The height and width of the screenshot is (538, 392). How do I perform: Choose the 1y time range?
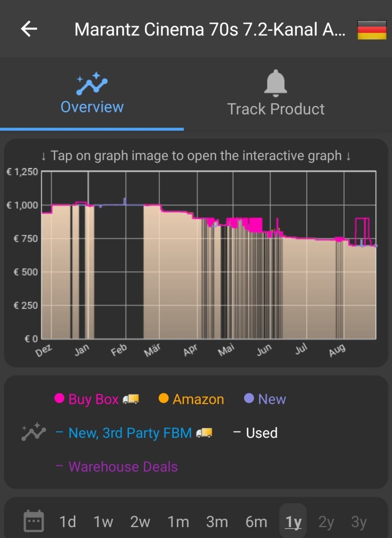point(293,522)
